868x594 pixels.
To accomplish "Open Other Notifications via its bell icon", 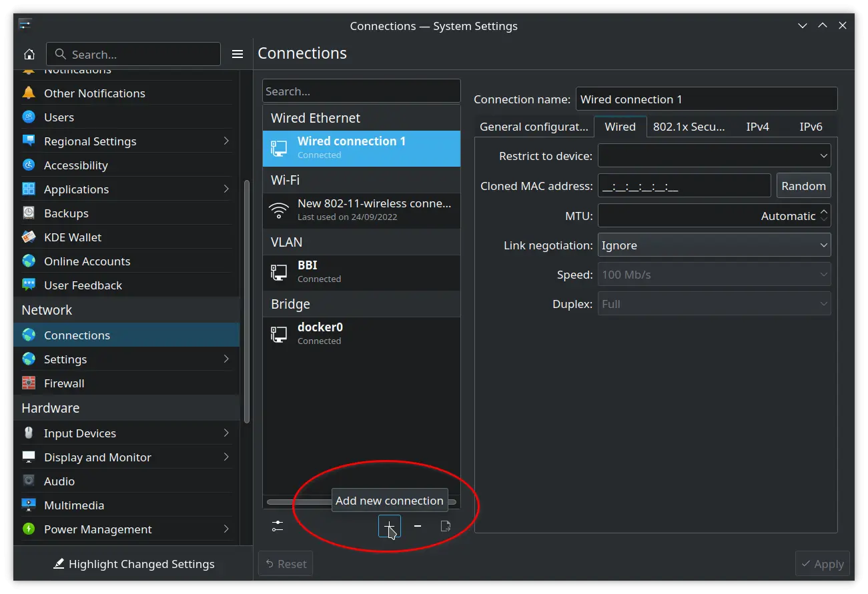I will coord(29,93).
